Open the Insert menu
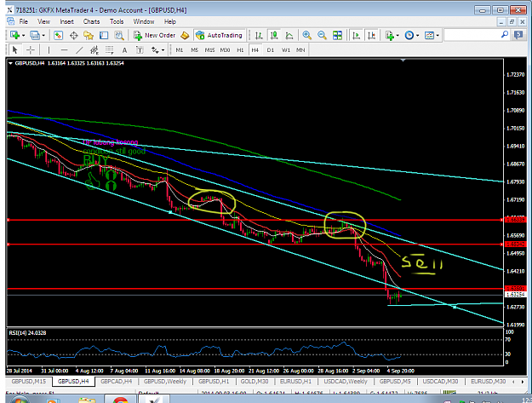Screen dimensions: 532x403 click(x=67, y=22)
